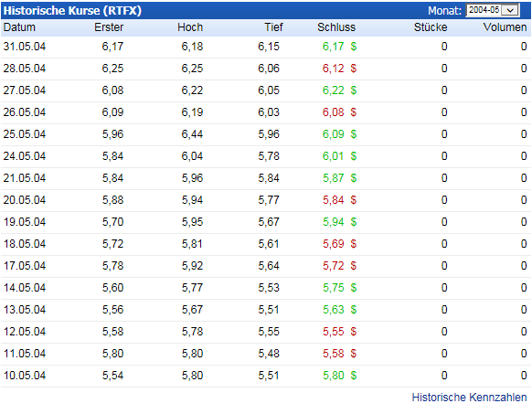Viewport: 532px width, 414px height.
Task: Click the red dollar icon for 11.05.04
Action: coord(354,354)
